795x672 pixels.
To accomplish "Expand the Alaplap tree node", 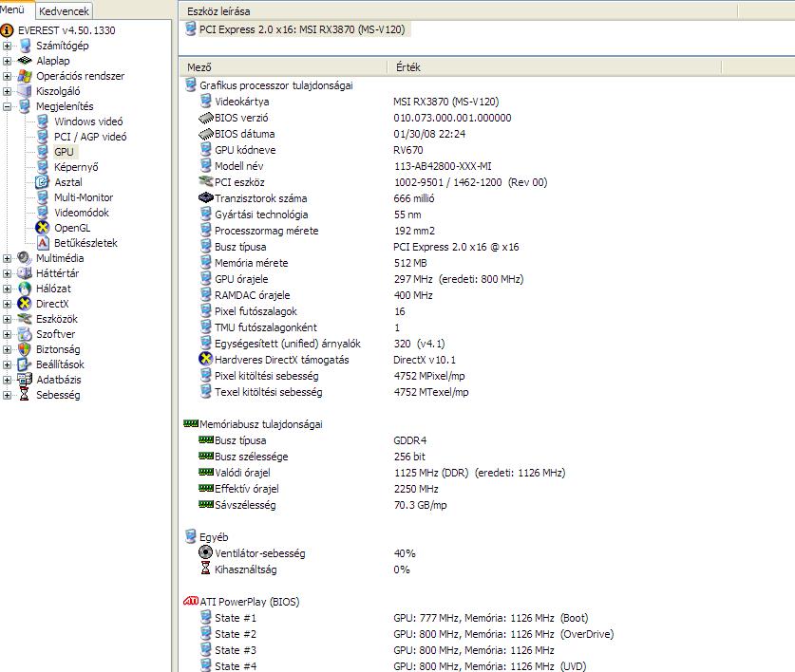I will click(x=7, y=61).
